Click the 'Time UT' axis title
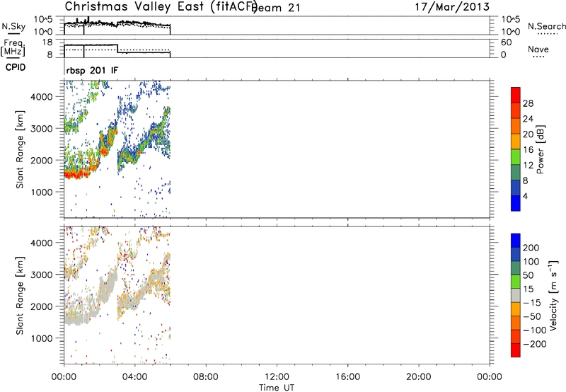The width and height of the screenshot is (566, 392). pos(277,388)
